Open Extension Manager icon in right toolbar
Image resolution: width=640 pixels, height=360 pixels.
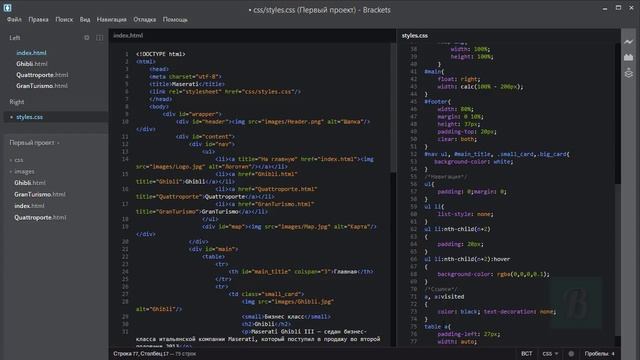pos(629,57)
